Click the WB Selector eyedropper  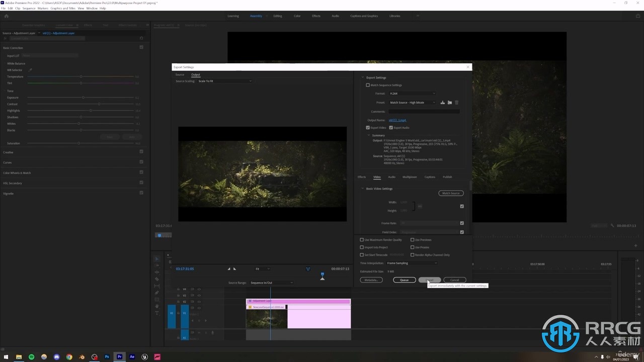coord(30,70)
